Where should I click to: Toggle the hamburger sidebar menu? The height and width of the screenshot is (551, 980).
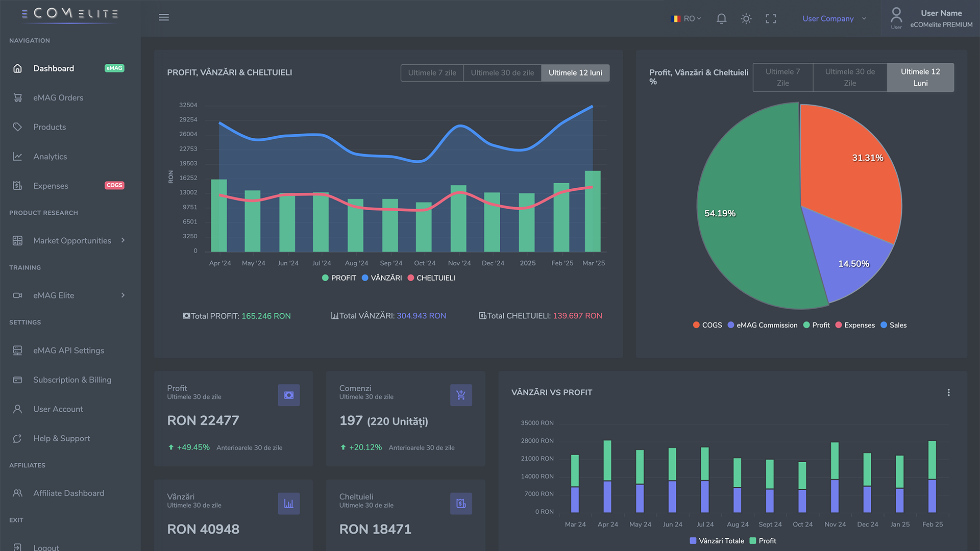[x=164, y=17]
